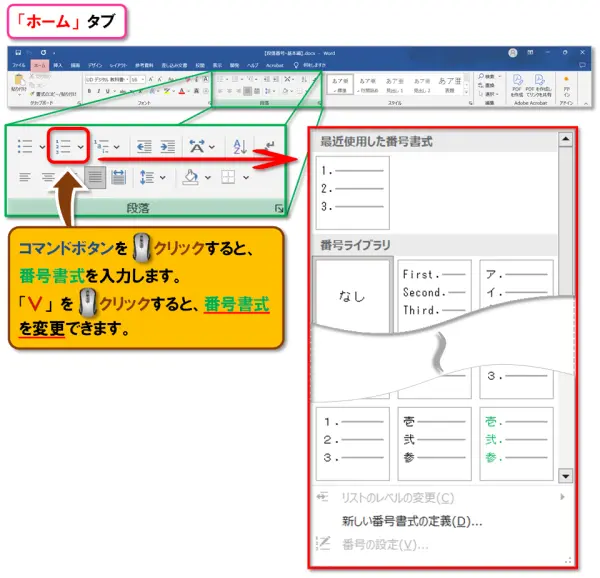Switch to the 挿入 tab
Viewport: 600px width, 578px height.
(x=58, y=65)
